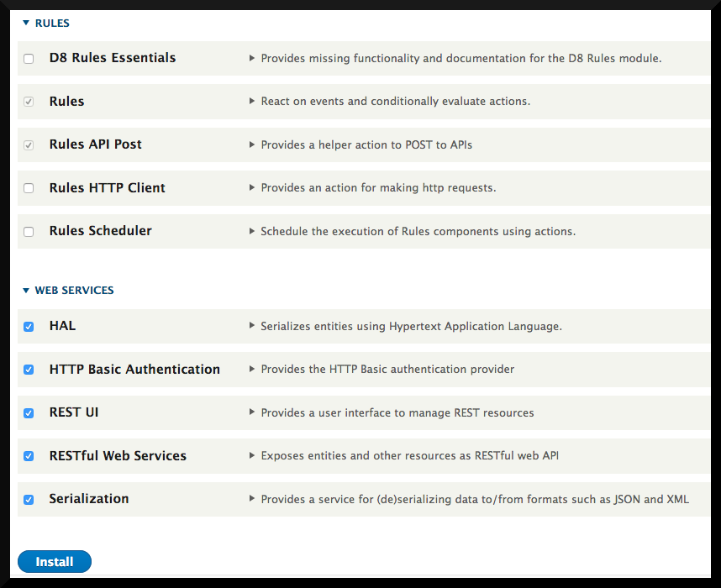
Task: Expand the HAL module description
Action: pos(252,326)
